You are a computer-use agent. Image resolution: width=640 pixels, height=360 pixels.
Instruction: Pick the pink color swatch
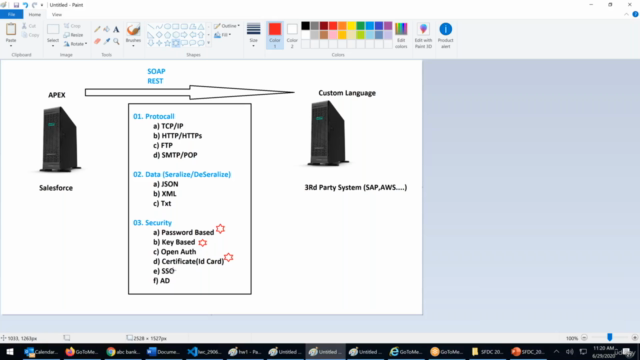pyautogui.click(x=333, y=35)
